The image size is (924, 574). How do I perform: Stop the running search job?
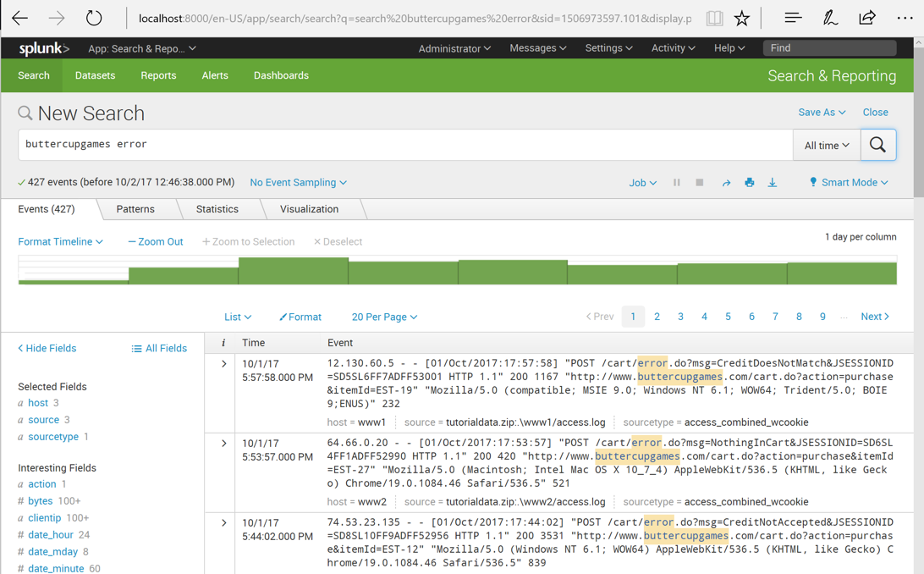(699, 183)
